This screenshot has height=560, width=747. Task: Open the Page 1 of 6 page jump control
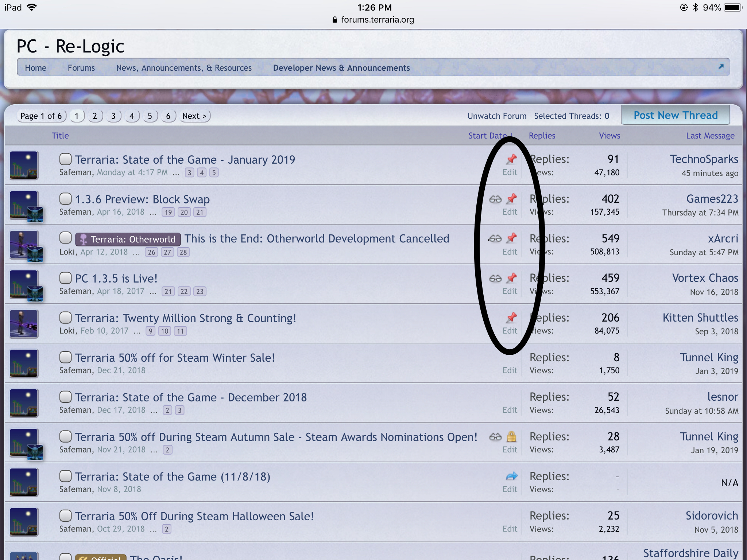41,116
